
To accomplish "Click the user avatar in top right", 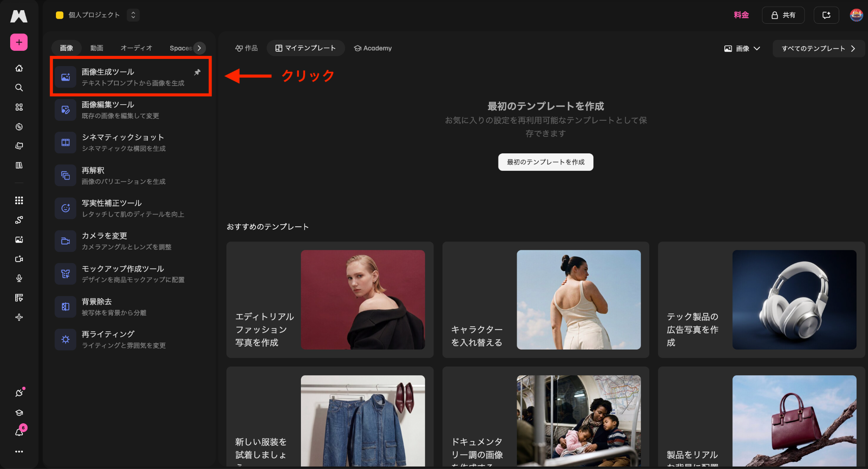I will click(856, 15).
